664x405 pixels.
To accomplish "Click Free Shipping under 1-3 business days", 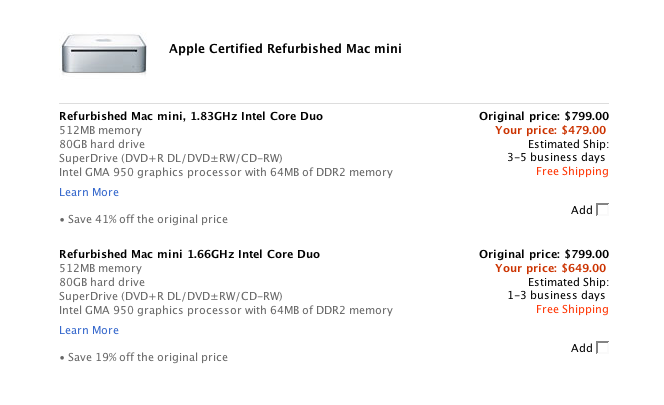I will [x=572, y=310].
